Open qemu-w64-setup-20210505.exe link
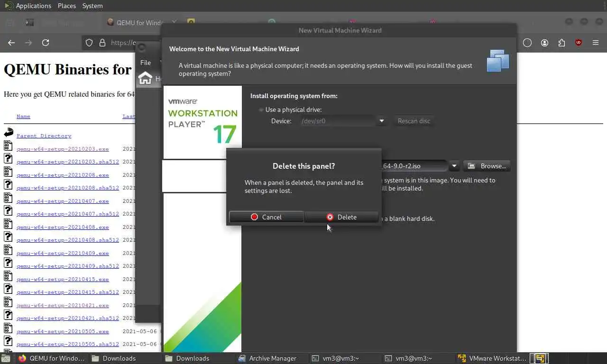 pyautogui.click(x=63, y=331)
